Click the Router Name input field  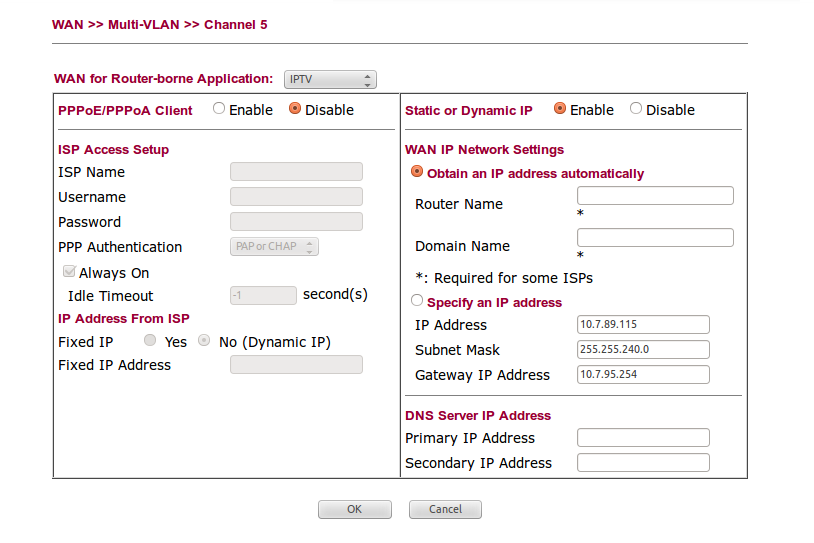(655, 196)
